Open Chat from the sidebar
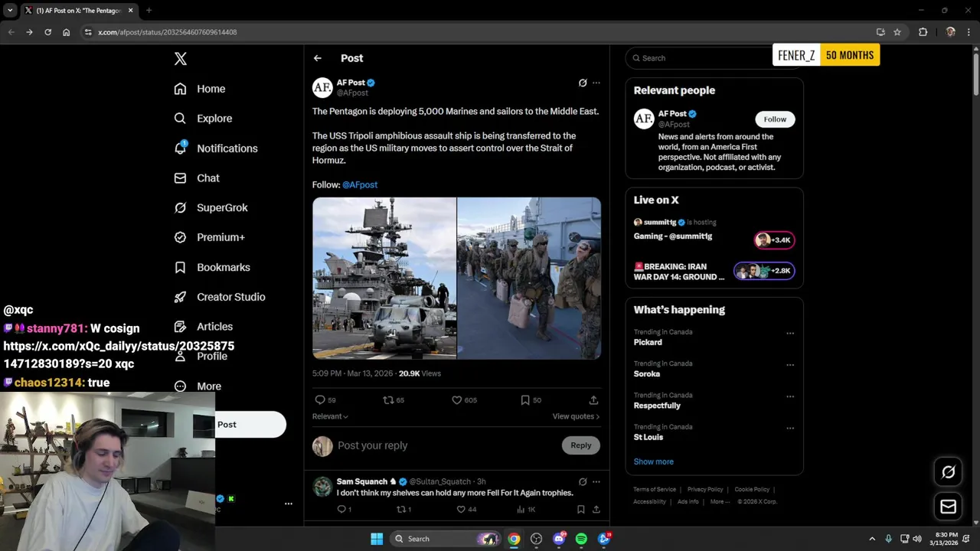Screen dimensions: 980x551 (197, 178)
